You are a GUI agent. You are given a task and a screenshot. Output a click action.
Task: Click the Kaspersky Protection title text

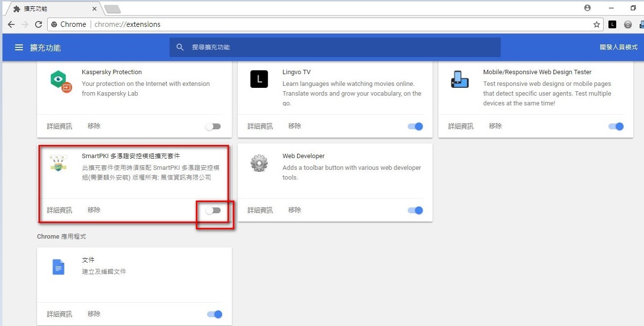click(112, 72)
